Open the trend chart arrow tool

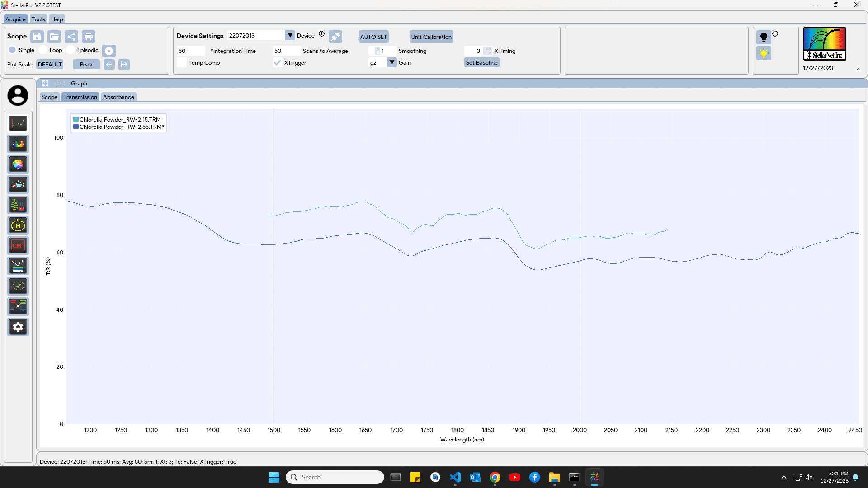tap(18, 266)
